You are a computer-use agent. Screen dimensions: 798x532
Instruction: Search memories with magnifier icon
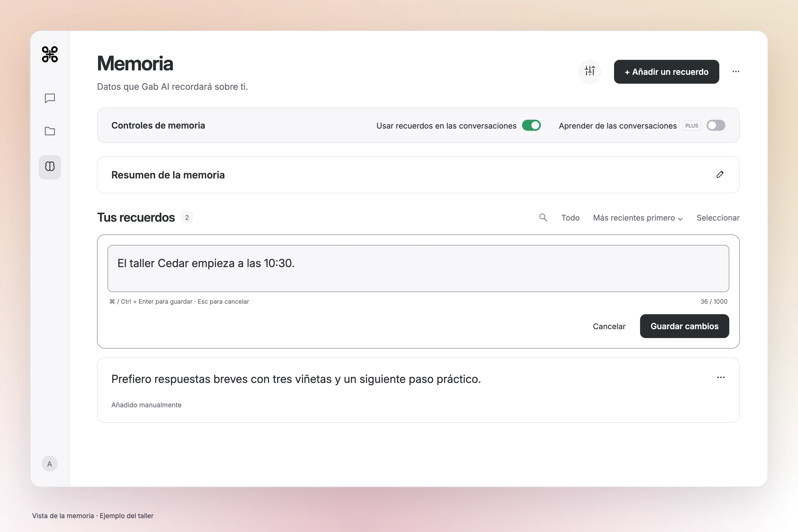point(543,218)
